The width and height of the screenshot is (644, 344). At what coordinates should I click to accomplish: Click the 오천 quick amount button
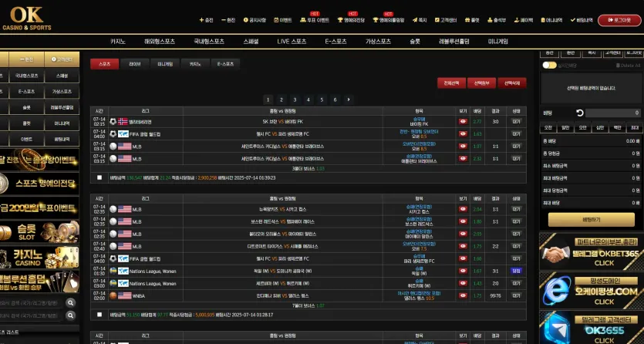pyautogui.click(x=548, y=128)
